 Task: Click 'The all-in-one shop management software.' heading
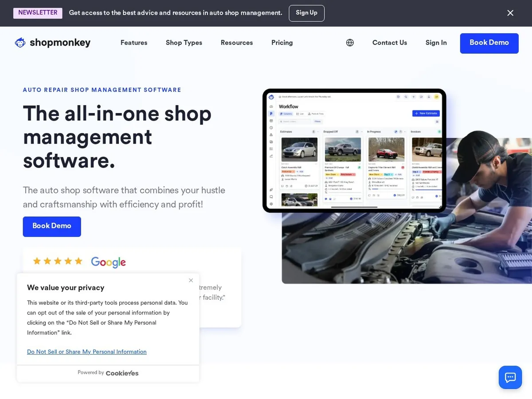click(117, 137)
